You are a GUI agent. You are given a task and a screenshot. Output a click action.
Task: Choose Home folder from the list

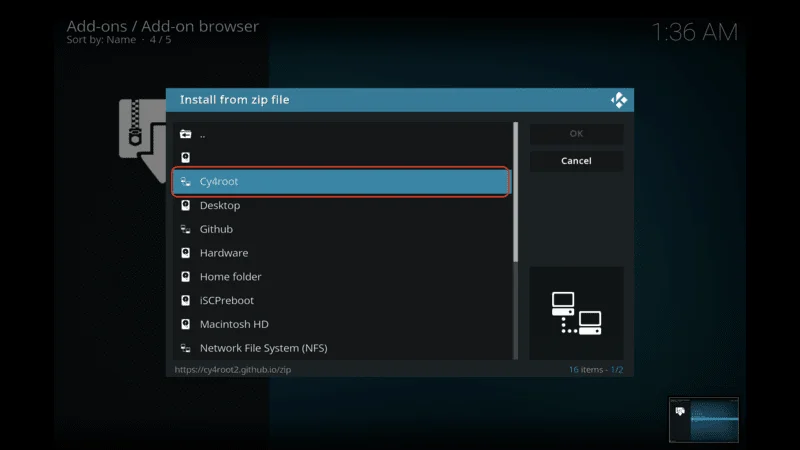click(342, 277)
